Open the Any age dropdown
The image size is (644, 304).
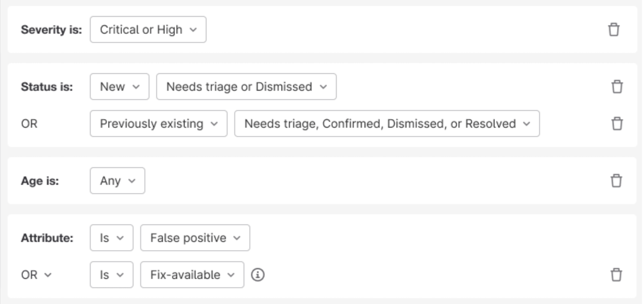coord(117,181)
